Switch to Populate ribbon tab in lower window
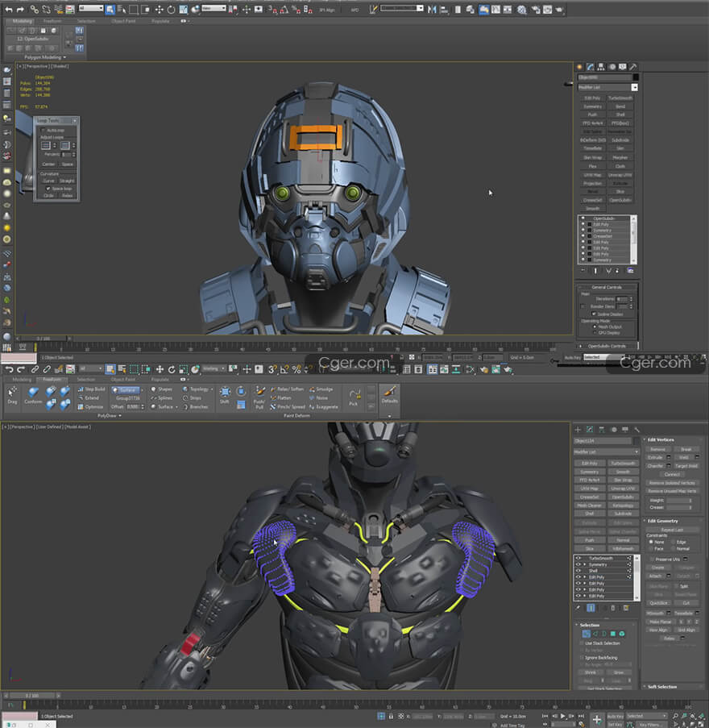709x728 pixels. coord(160,380)
